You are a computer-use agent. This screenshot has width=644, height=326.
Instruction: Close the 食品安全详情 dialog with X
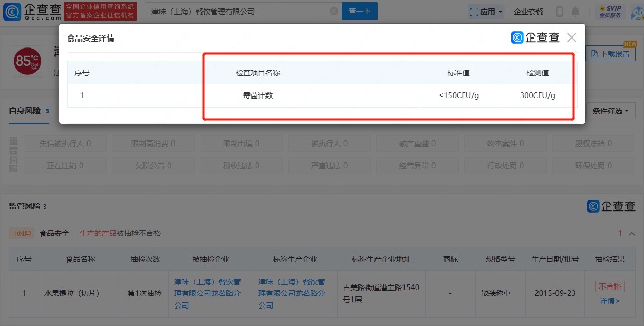click(x=572, y=37)
